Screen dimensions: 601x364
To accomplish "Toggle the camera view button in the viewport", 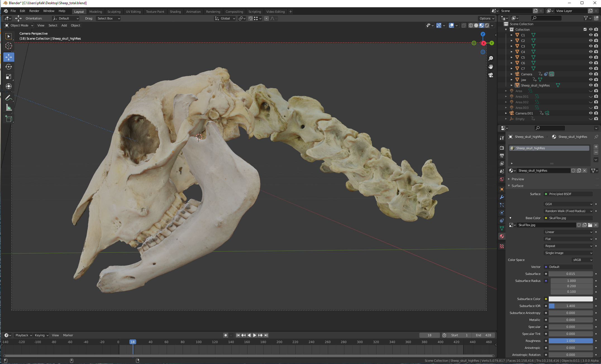I will click(491, 75).
